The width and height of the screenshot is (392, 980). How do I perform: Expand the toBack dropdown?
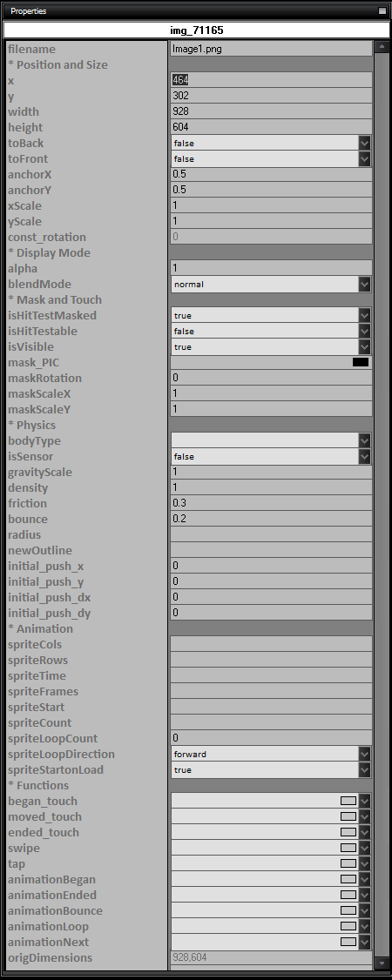[365, 143]
